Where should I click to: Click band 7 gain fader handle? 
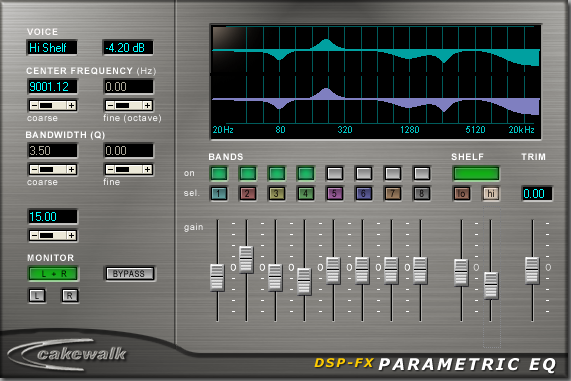(x=391, y=270)
